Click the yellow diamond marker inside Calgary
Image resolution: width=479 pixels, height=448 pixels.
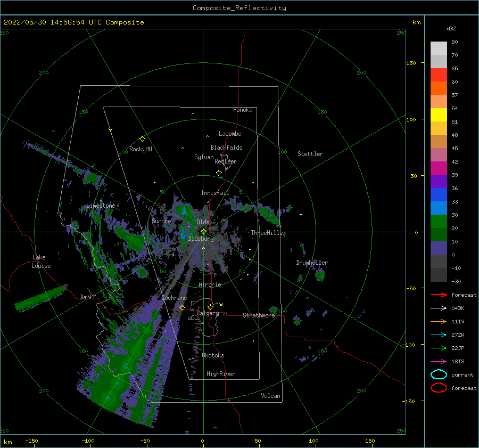pyautogui.click(x=210, y=307)
